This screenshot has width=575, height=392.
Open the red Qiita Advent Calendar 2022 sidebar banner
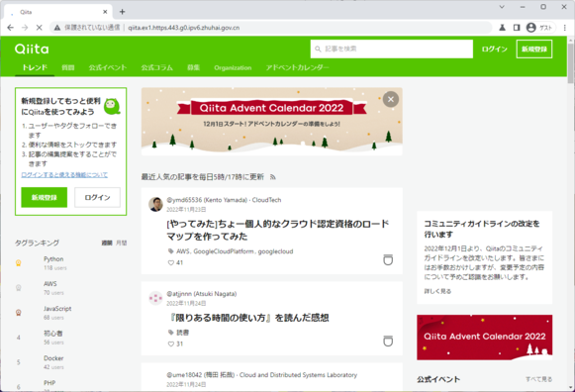coord(484,338)
